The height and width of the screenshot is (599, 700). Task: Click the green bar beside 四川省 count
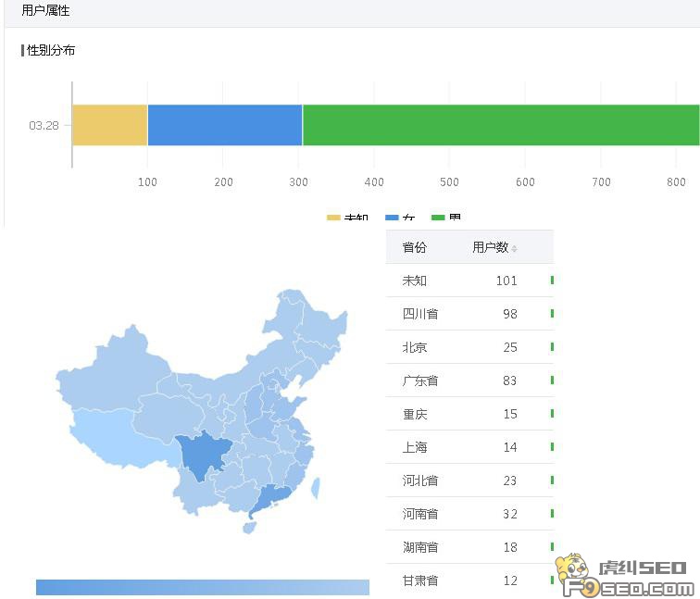click(552, 313)
